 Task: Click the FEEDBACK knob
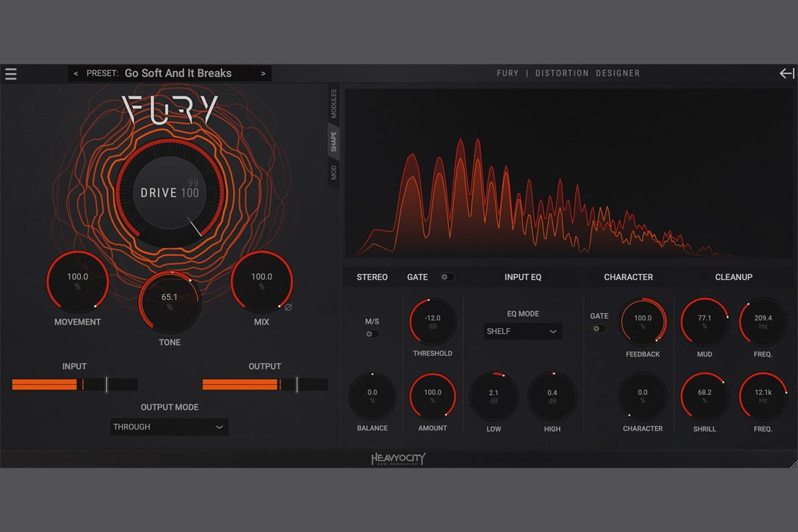tap(643, 322)
